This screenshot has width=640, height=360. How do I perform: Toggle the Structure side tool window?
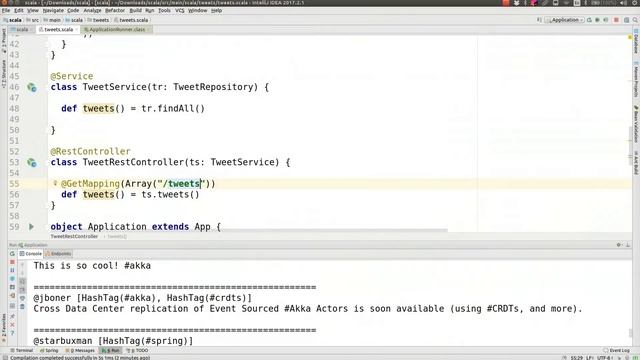coord(4,74)
